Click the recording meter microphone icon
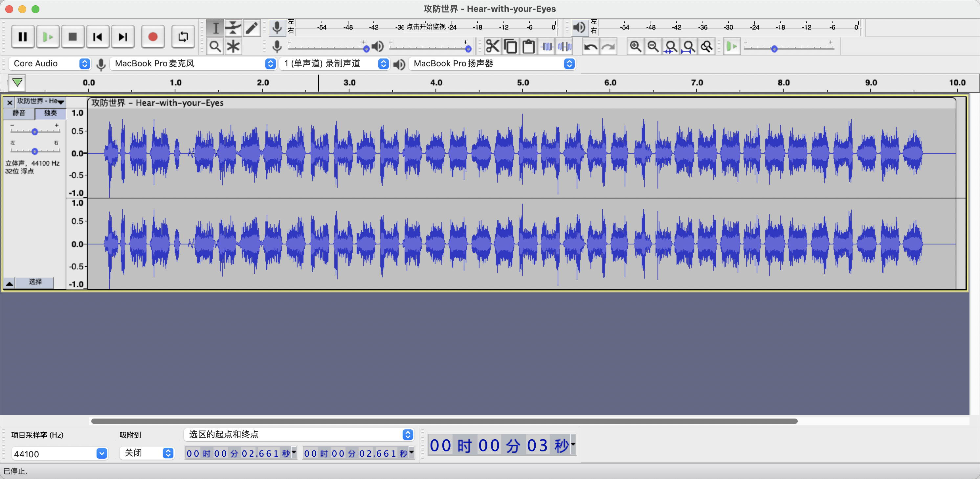This screenshot has width=980, height=479. (277, 27)
